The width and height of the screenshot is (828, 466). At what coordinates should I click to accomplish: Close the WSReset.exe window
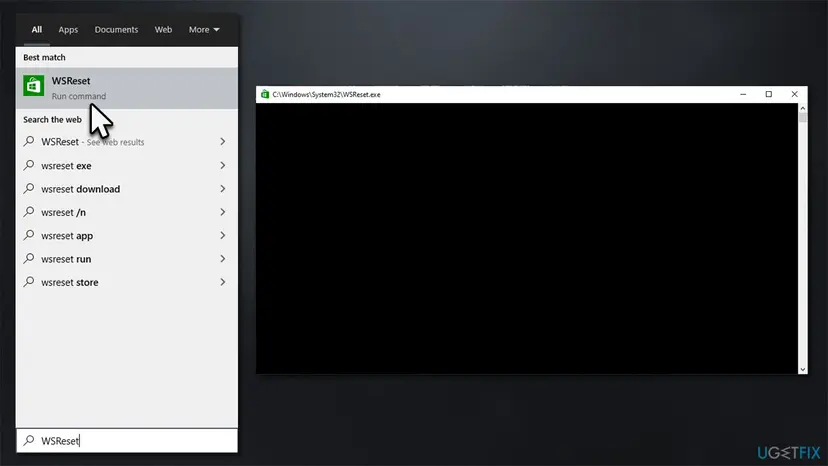tap(794, 94)
